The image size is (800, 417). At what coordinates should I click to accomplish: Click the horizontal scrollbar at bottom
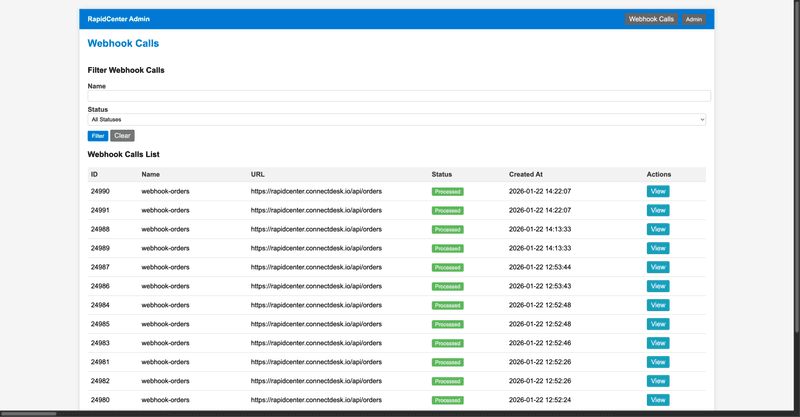click(x=28, y=413)
